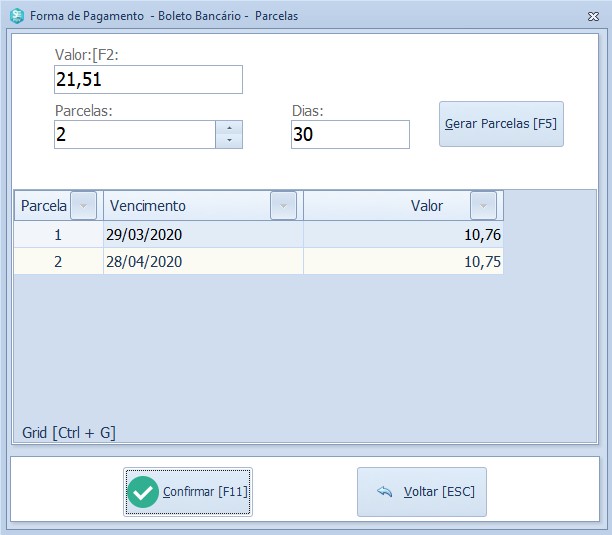The width and height of the screenshot is (612, 535).
Task: Click the Voltar back arrow icon
Action: tap(383, 492)
